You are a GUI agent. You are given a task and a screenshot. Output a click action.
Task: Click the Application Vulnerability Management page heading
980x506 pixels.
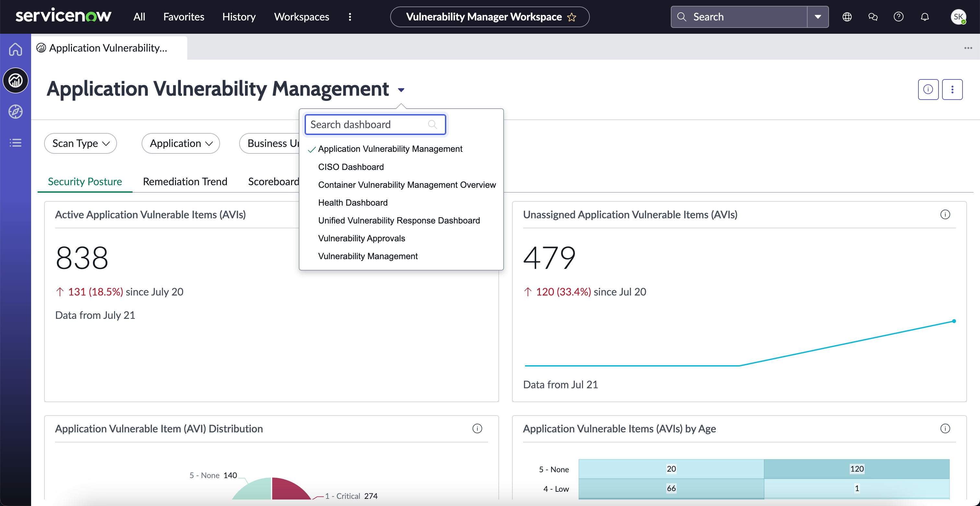pos(217,89)
